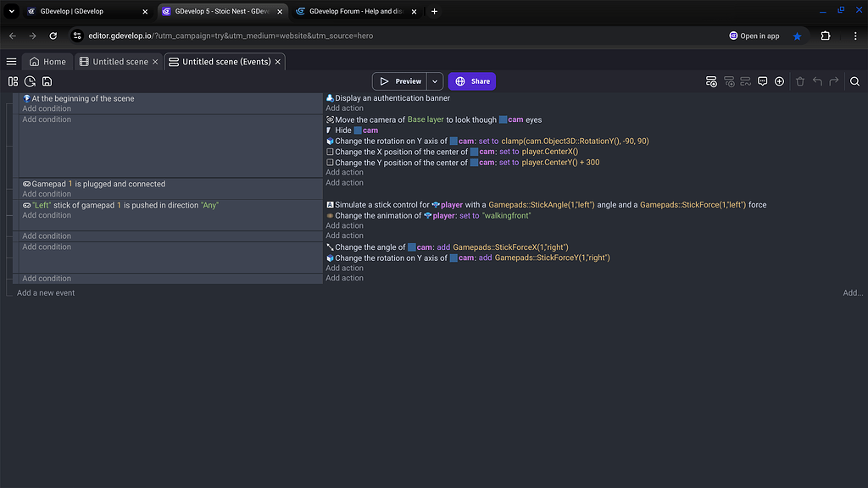This screenshot has width=868, height=488.
Task: Open the GDevelop hamburger main menu
Action: click(11, 62)
